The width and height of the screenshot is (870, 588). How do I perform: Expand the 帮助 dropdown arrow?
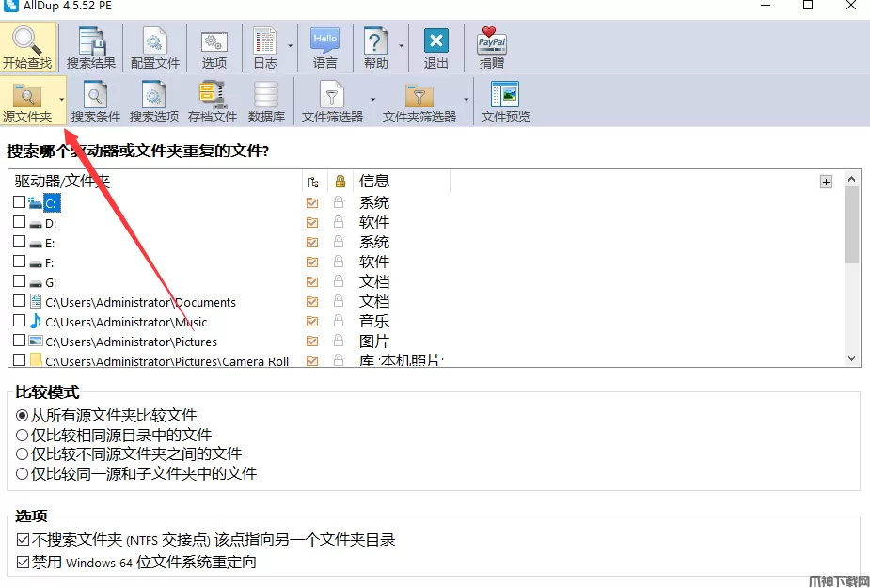(402, 44)
